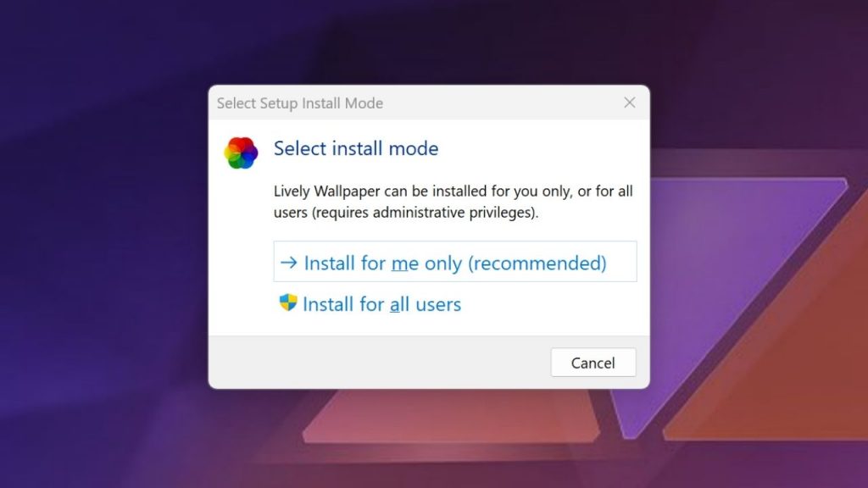Click the Lively Wallpaper colorful flower icon
This screenshot has width=868, height=488.
tap(241, 152)
